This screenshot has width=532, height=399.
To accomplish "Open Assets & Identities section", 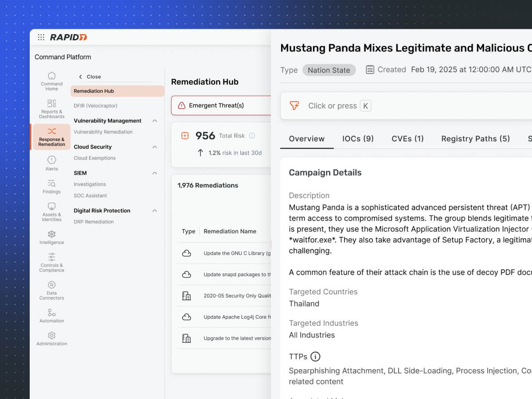I will tap(52, 211).
